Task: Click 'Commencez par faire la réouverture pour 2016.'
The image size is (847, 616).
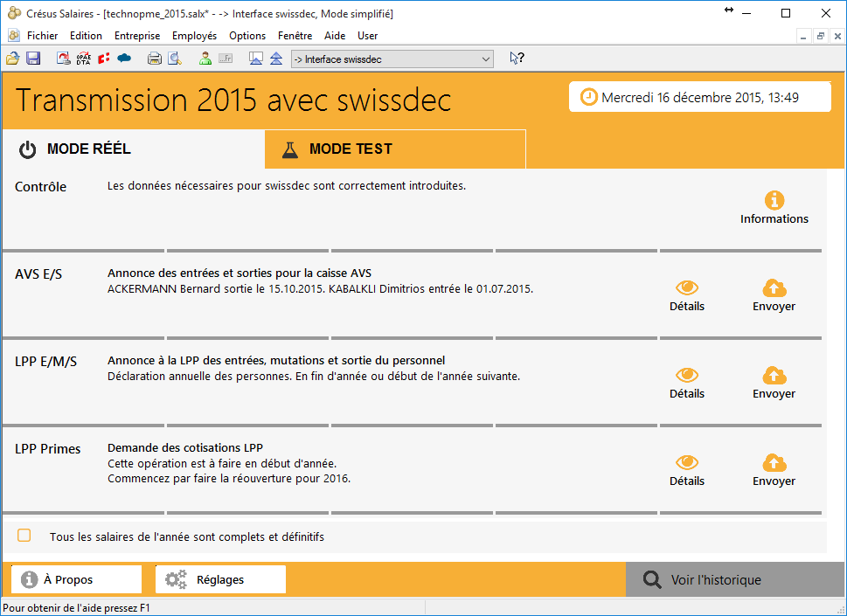Action: click(229, 478)
